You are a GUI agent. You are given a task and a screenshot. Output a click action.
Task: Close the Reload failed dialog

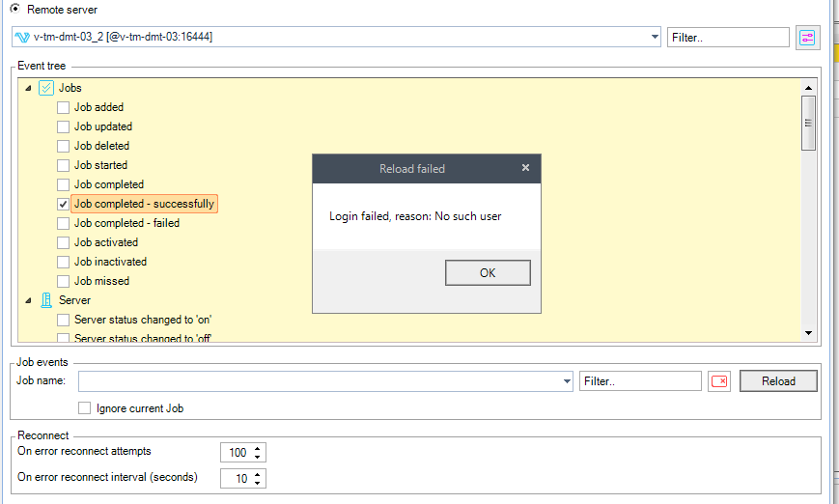(x=525, y=168)
